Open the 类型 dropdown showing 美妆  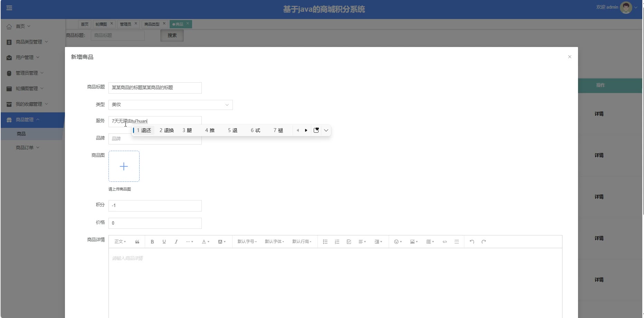click(171, 105)
